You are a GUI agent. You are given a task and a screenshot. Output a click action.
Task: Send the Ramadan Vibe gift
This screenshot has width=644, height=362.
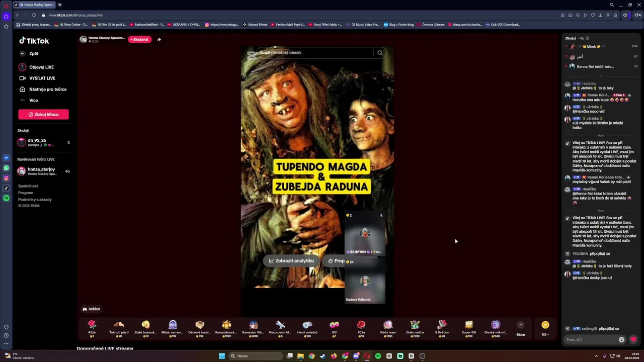click(254, 328)
